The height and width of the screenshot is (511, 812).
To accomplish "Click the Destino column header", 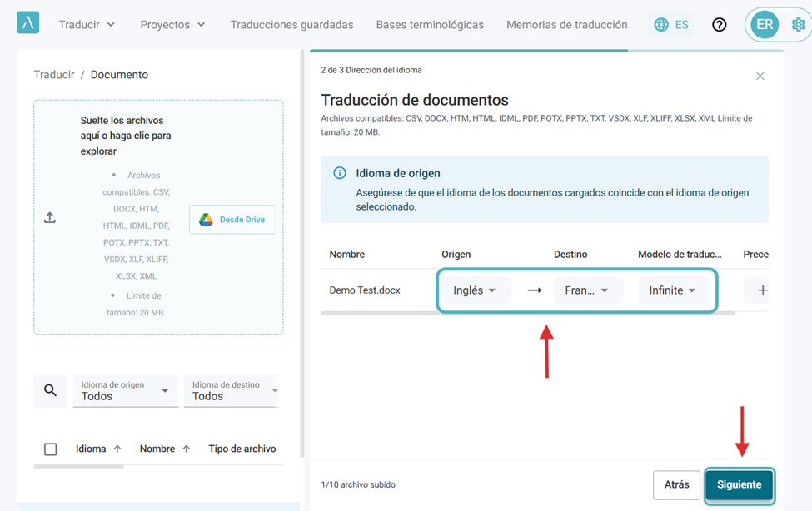I will point(570,254).
